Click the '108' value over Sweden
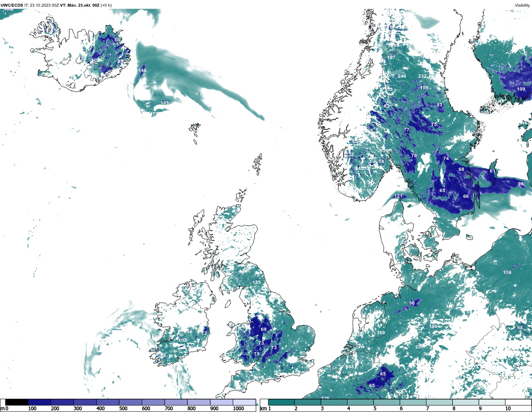Screen dimensions: 532x412 (424, 88)
